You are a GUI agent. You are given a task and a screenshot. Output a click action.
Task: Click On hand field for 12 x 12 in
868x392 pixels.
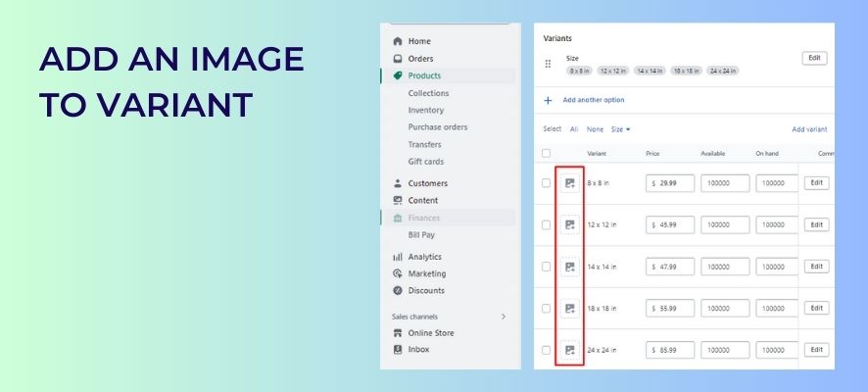tap(777, 224)
